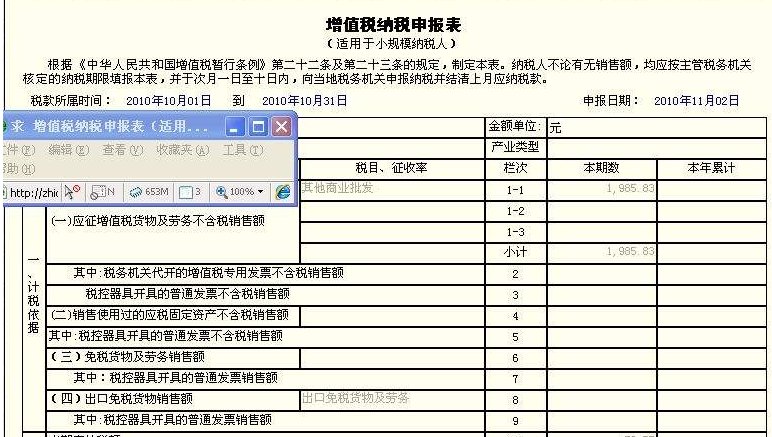The image size is (772, 437).
Task: Click the period start date 2010年10月01日
Action: tap(168, 101)
